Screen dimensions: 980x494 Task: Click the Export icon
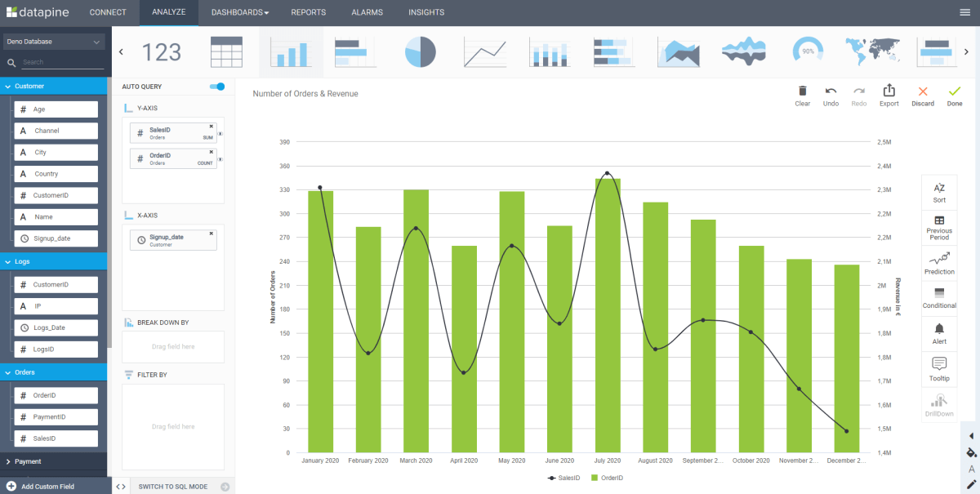coord(889,96)
